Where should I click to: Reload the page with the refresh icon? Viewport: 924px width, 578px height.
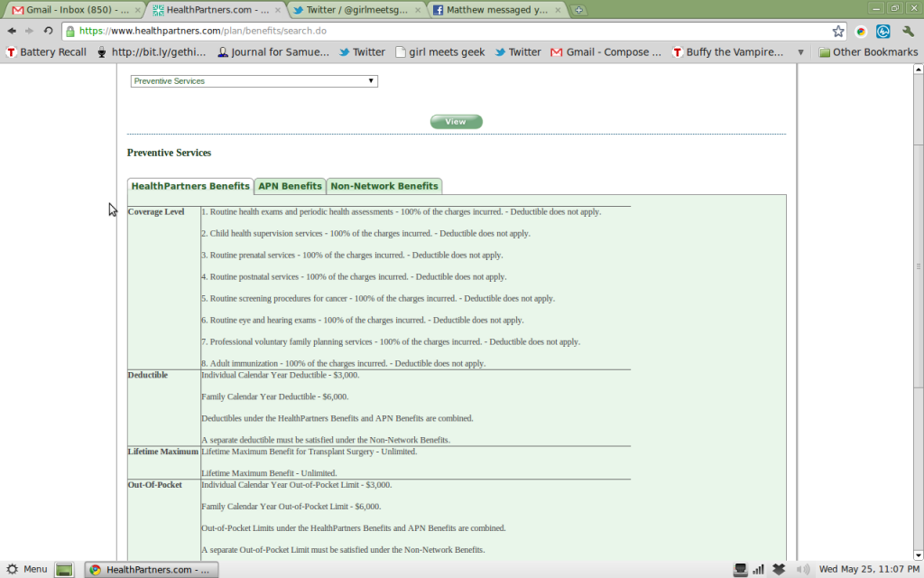[x=49, y=31]
